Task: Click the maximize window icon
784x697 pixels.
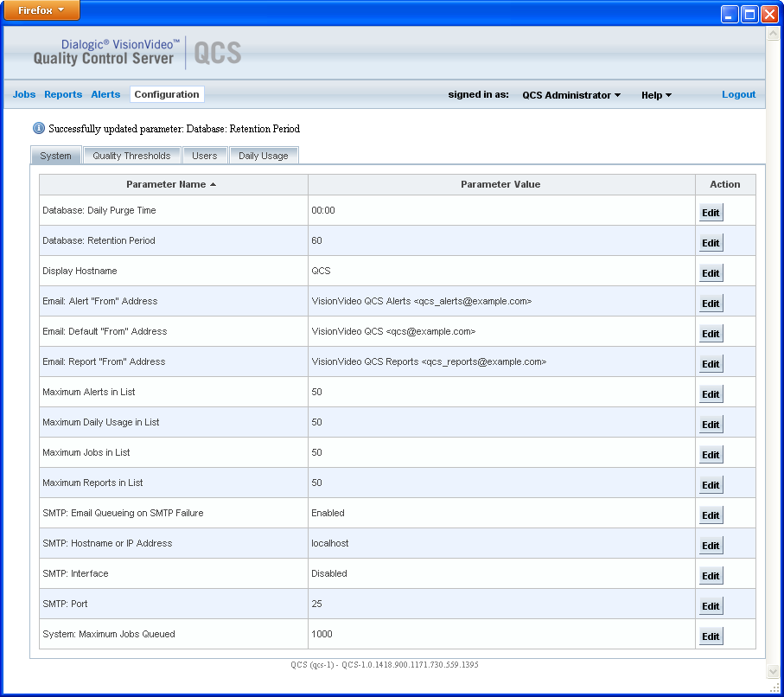Action: [749, 13]
